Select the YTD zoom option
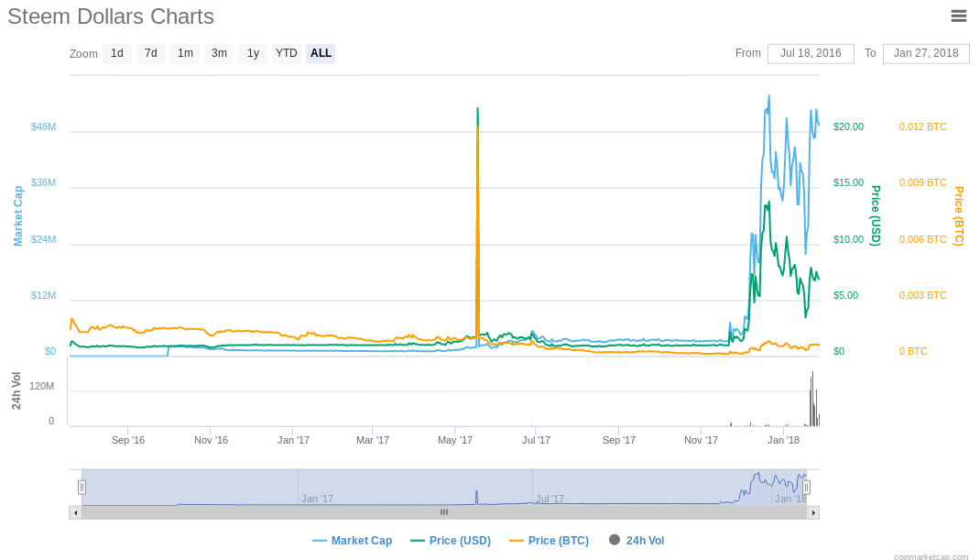The height and width of the screenshot is (560, 980). 287,53
